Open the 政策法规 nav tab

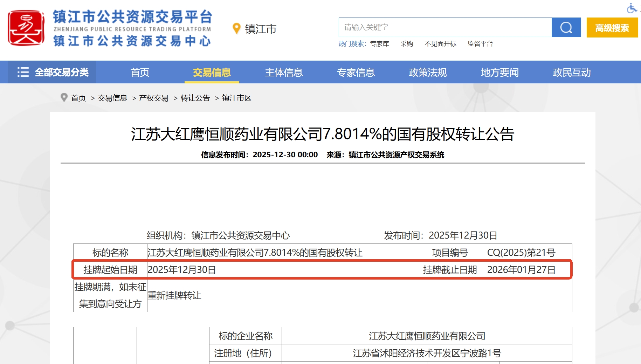pos(428,73)
